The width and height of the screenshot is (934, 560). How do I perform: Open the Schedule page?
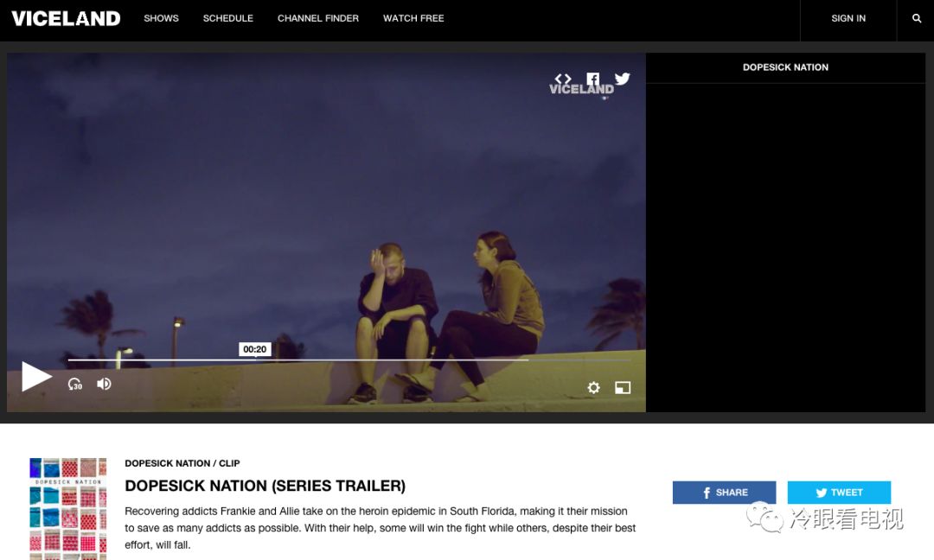click(x=228, y=18)
